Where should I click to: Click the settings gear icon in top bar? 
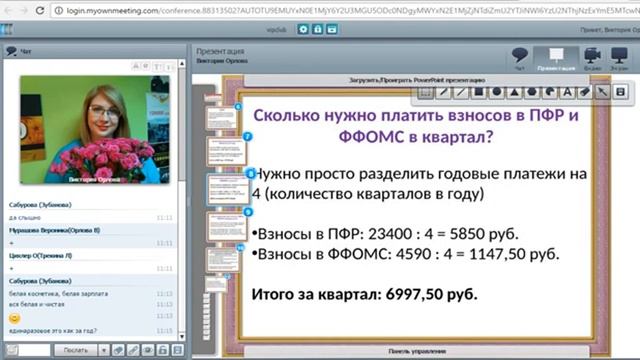[303, 29]
